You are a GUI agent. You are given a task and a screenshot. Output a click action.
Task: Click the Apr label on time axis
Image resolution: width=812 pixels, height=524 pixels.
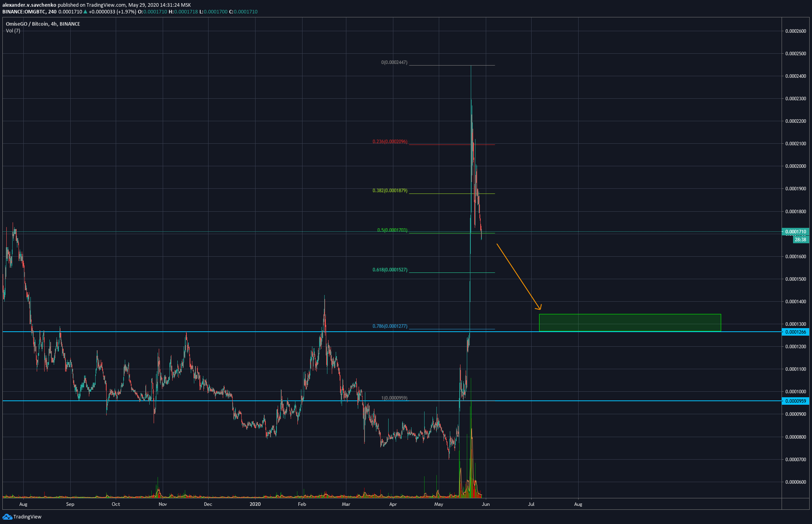(x=393, y=504)
